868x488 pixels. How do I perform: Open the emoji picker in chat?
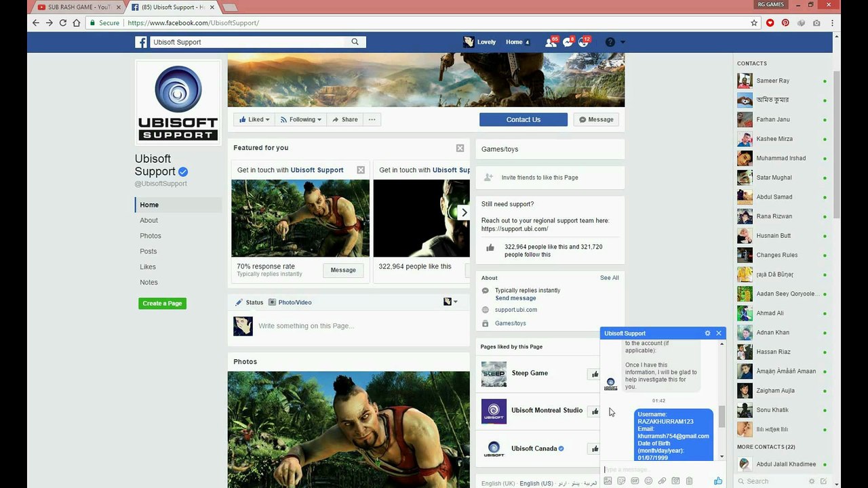click(x=648, y=481)
